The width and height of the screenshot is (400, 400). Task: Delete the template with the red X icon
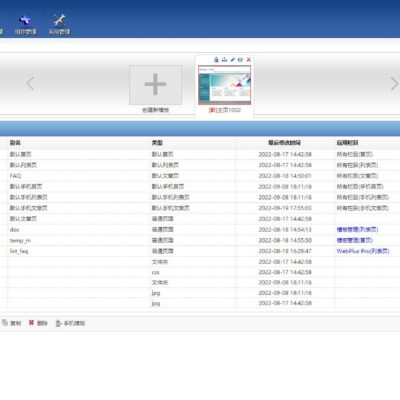click(x=248, y=60)
